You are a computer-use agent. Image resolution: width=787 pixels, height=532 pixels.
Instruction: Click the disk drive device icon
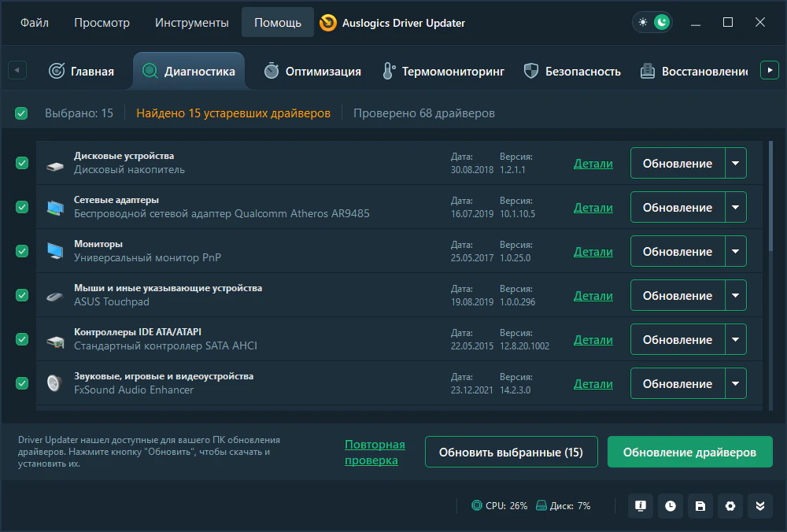pos(55,166)
